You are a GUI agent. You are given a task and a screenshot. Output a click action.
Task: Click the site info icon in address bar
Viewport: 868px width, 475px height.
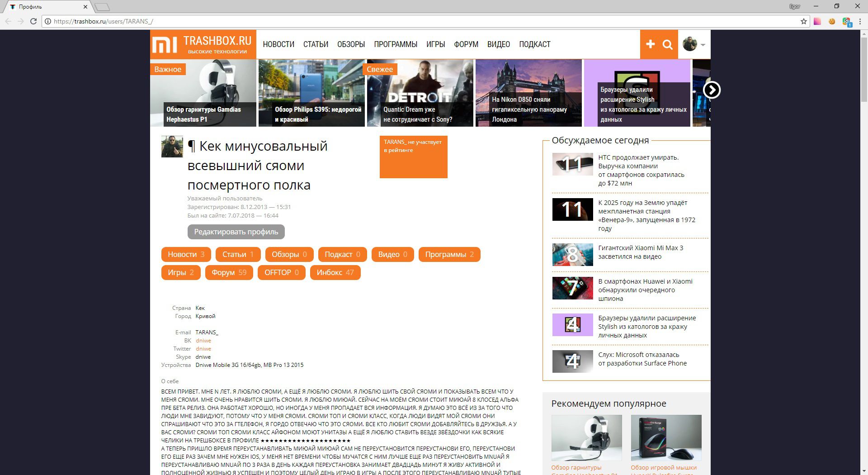[x=48, y=21]
